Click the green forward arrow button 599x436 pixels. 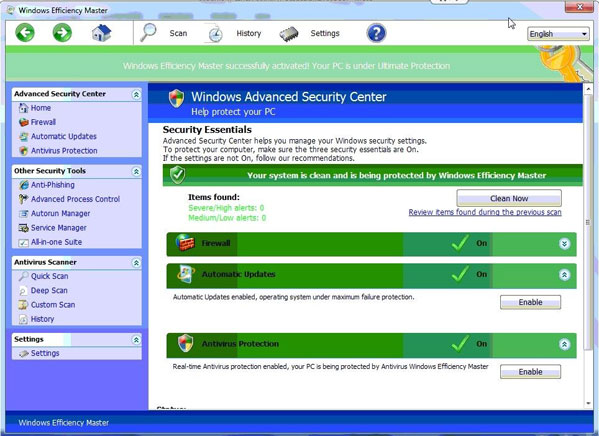coord(62,32)
